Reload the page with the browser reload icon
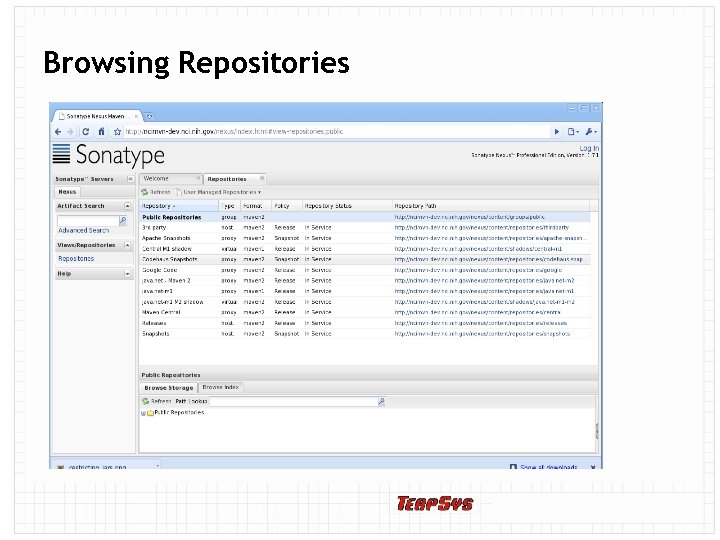Image resolution: width=720 pixels, height=540 pixels. tap(85, 132)
